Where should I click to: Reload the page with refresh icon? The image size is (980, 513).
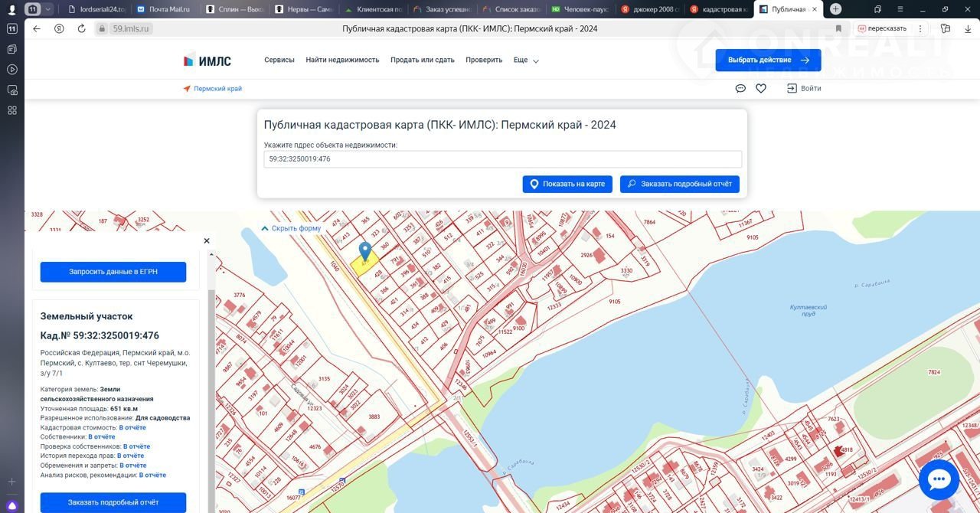pyautogui.click(x=81, y=28)
